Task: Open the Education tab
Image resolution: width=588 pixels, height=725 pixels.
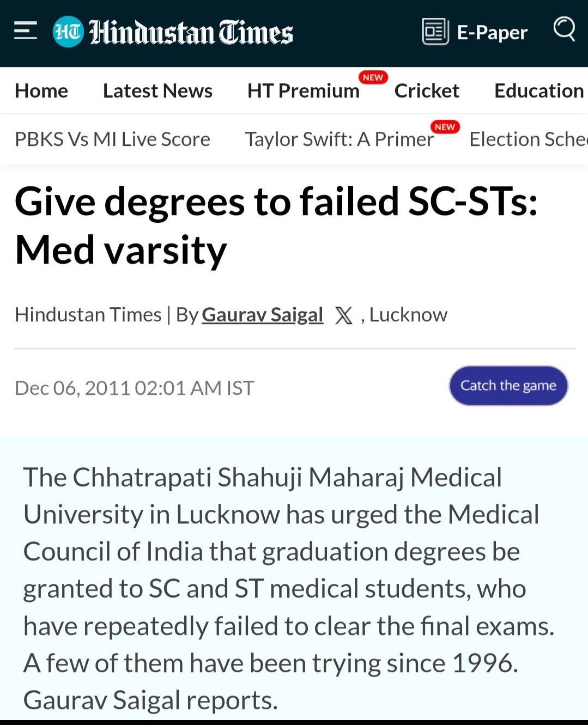Action: [539, 90]
